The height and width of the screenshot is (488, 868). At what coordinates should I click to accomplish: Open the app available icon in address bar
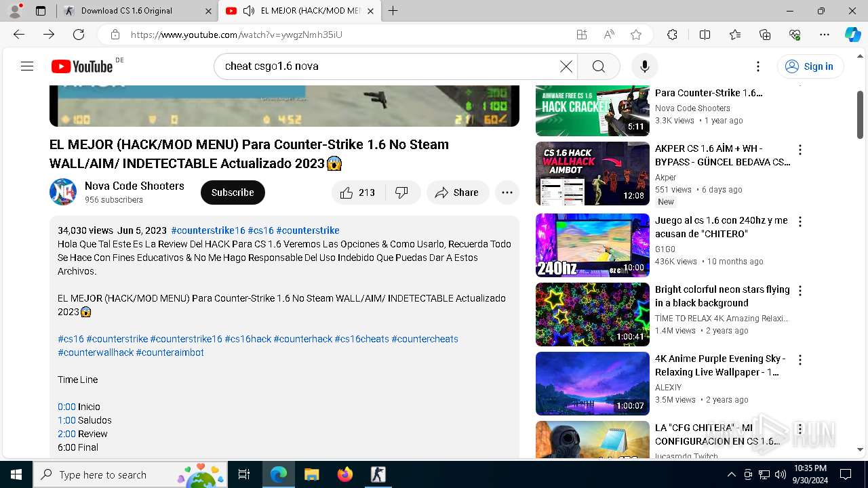581,35
